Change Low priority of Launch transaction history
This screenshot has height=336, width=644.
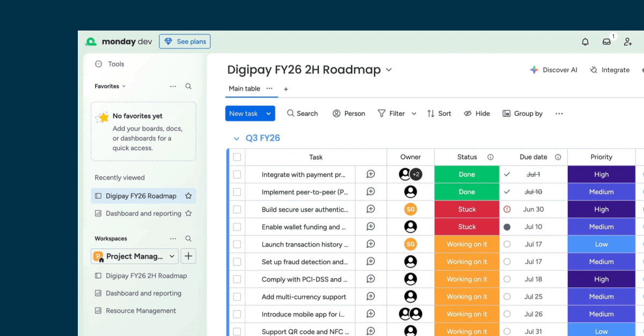point(602,244)
